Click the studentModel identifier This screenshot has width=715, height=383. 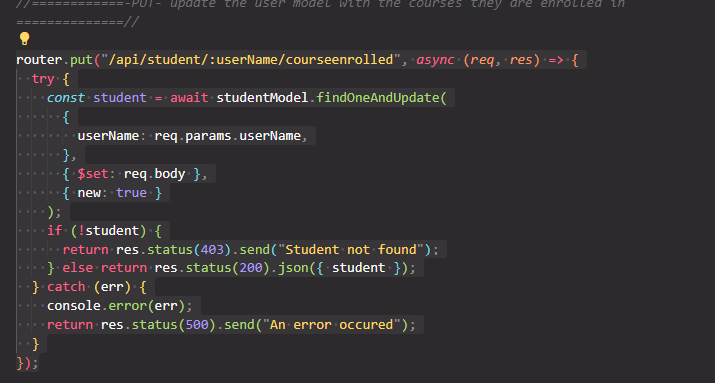[262, 98]
